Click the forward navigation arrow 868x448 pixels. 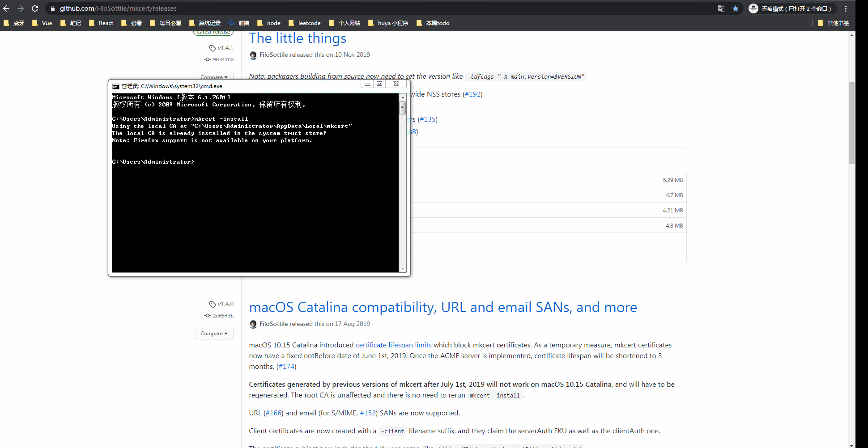21,8
